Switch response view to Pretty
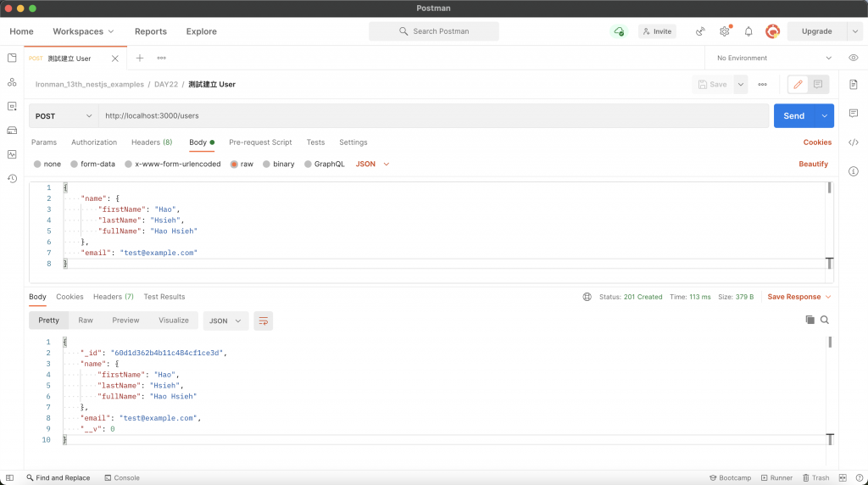 tap(48, 321)
